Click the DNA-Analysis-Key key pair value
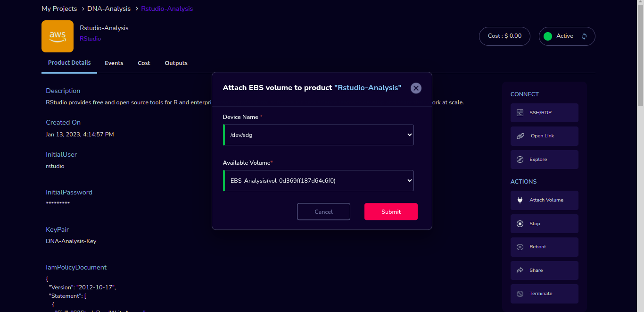644x312 pixels. click(71, 241)
